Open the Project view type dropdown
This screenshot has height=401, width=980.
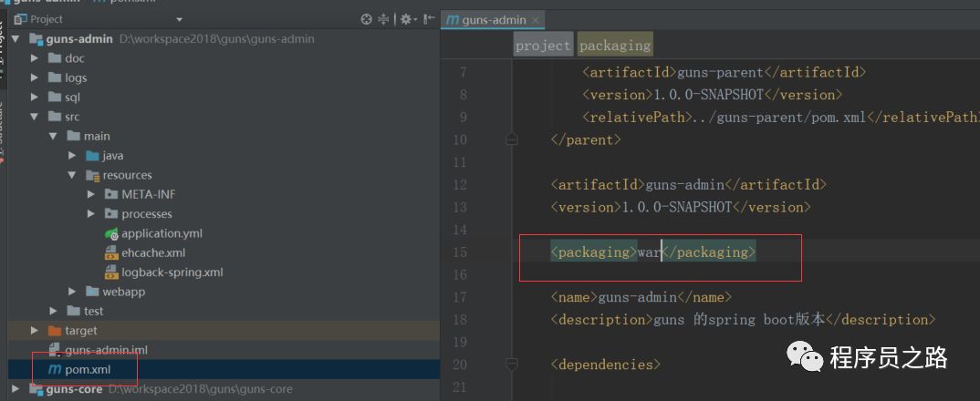pos(180,19)
